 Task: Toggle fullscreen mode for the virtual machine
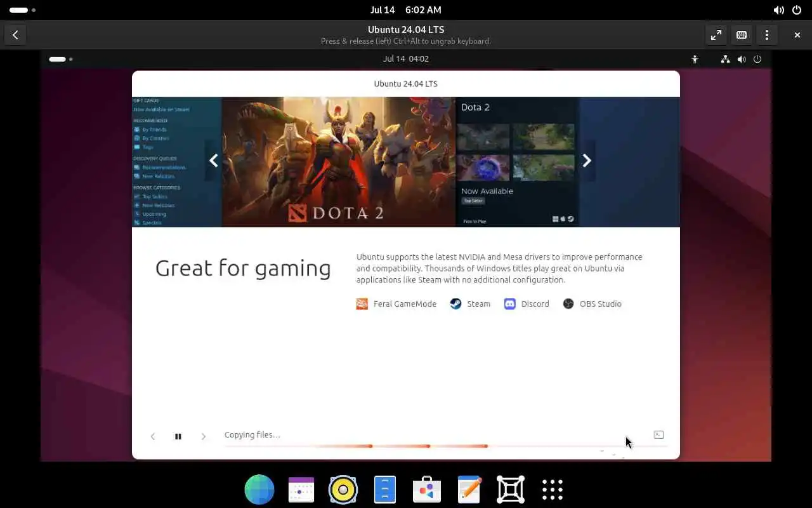coord(716,35)
